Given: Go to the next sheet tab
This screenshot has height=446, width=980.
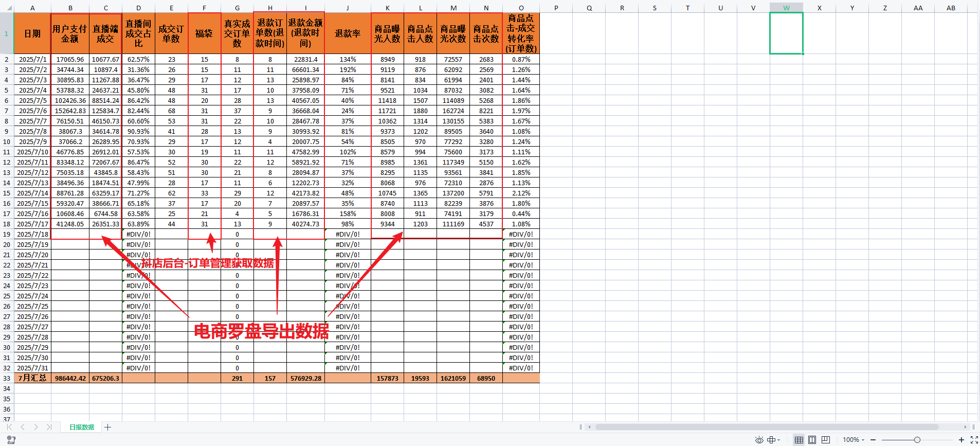Looking at the screenshot, I should pos(35,427).
